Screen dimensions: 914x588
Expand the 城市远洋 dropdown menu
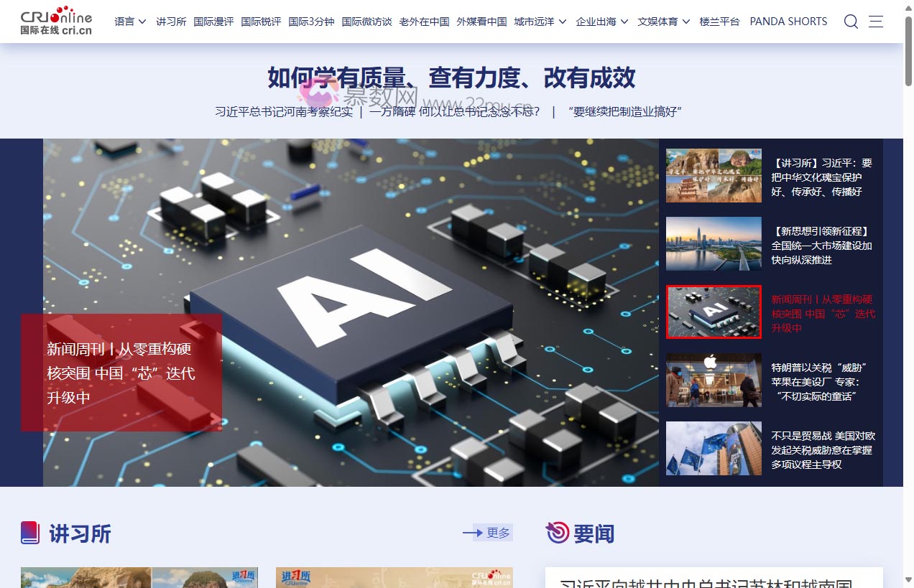540,22
